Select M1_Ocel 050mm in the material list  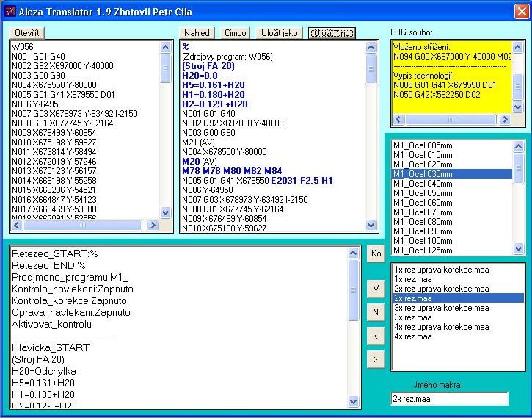[x=451, y=193]
